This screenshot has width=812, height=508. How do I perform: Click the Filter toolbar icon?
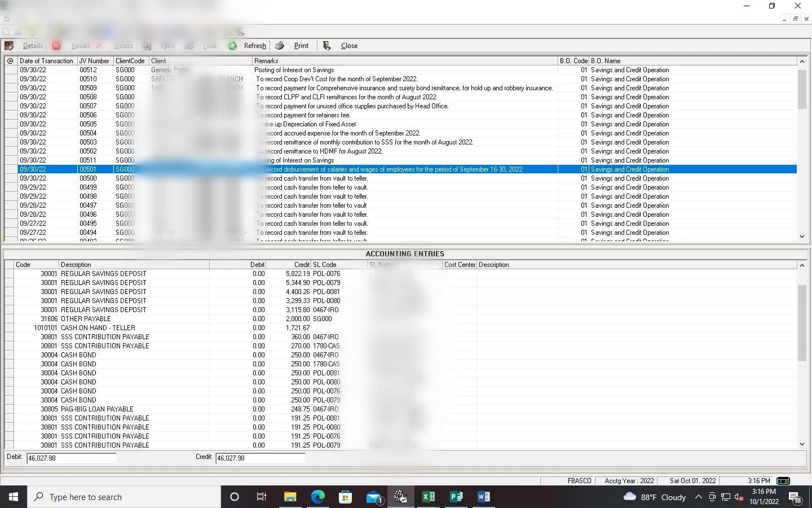pyautogui.click(x=147, y=46)
